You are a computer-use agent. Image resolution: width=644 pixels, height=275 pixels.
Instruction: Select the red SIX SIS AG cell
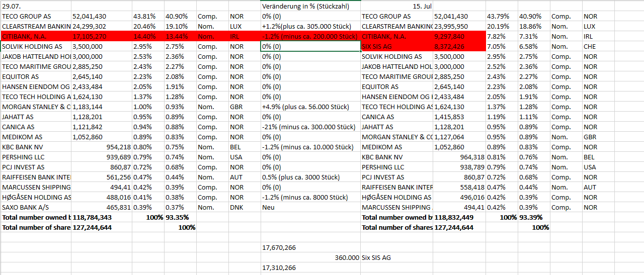tap(397, 46)
